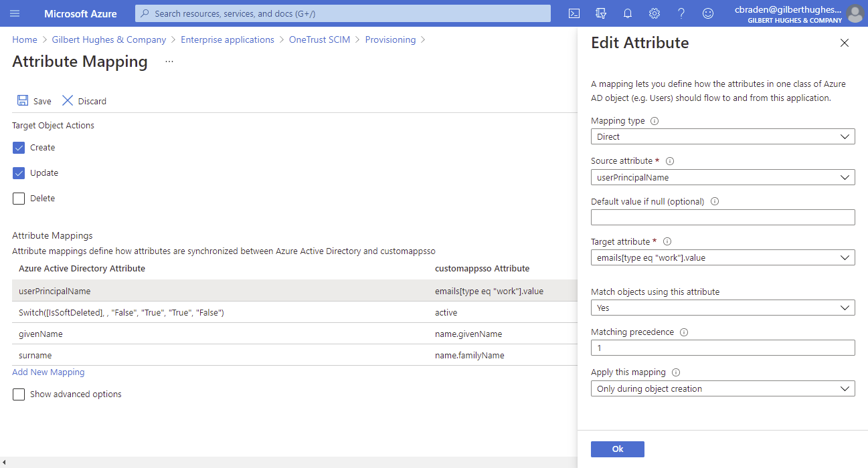Go to the Provisioning breadcrumb
This screenshot has height=468, width=868.
(391, 39)
